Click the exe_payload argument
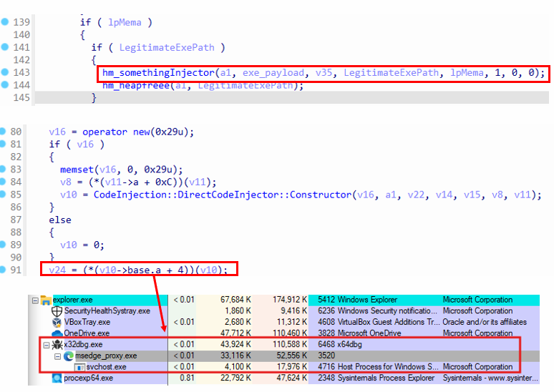The height and width of the screenshot is (392, 554). coord(273,73)
